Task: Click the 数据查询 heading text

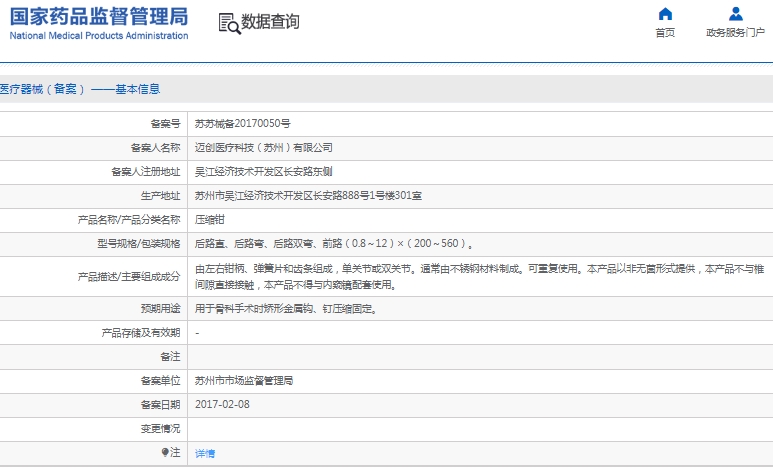Action: [x=270, y=22]
